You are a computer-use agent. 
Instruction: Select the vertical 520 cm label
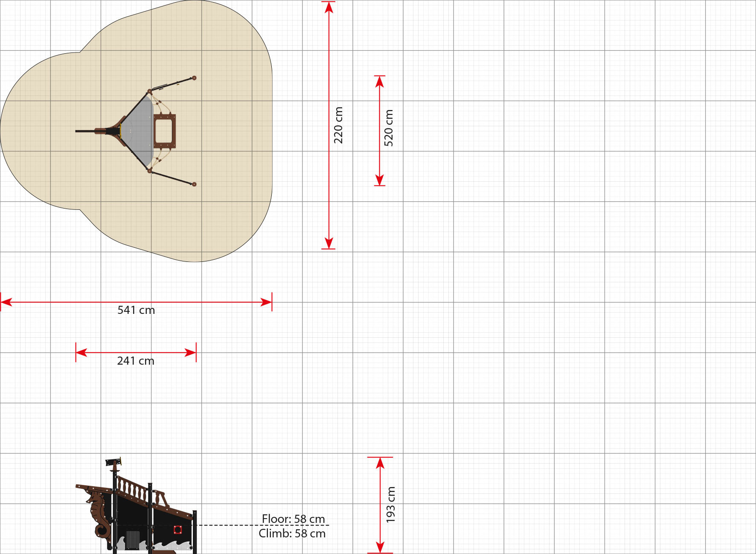[389, 128]
